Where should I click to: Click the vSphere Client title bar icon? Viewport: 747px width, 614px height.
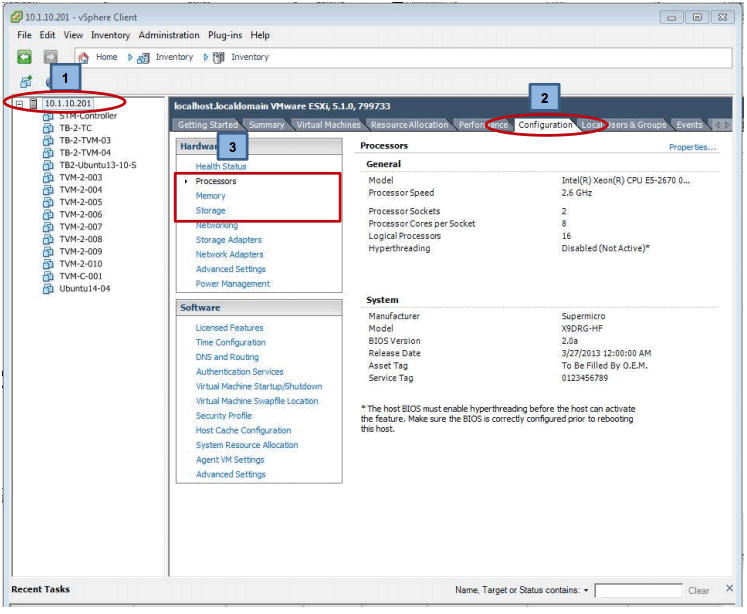click(x=17, y=18)
